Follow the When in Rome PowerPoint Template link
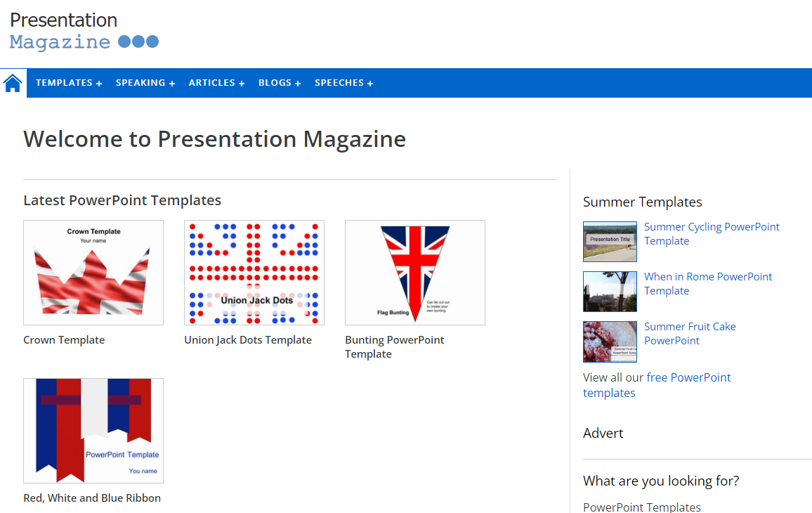The width and height of the screenshot is (812, 513). (708, 283)
